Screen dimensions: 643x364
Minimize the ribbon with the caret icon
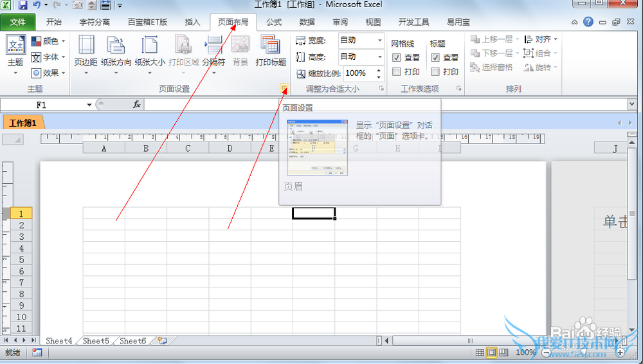click(x=574, y=22)
